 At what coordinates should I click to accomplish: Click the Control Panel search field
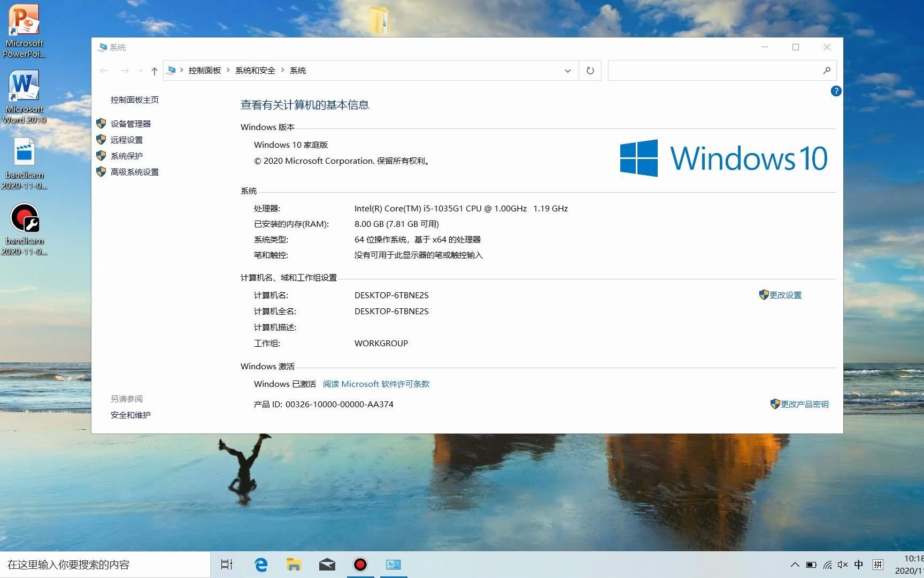pyautogui.click(x=722, y=71)
